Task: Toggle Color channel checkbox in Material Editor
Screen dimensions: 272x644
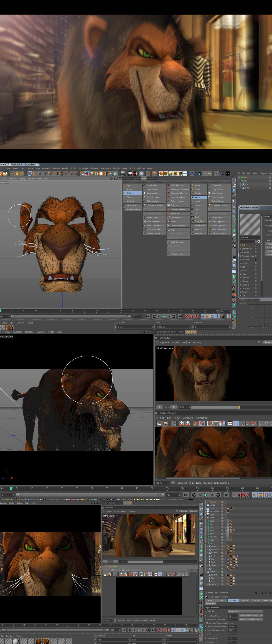Action: 255,245
